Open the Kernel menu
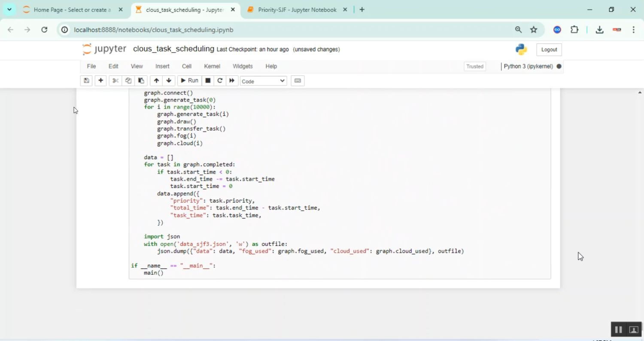This screenshot has height=341, width=644. click(212, 66)
